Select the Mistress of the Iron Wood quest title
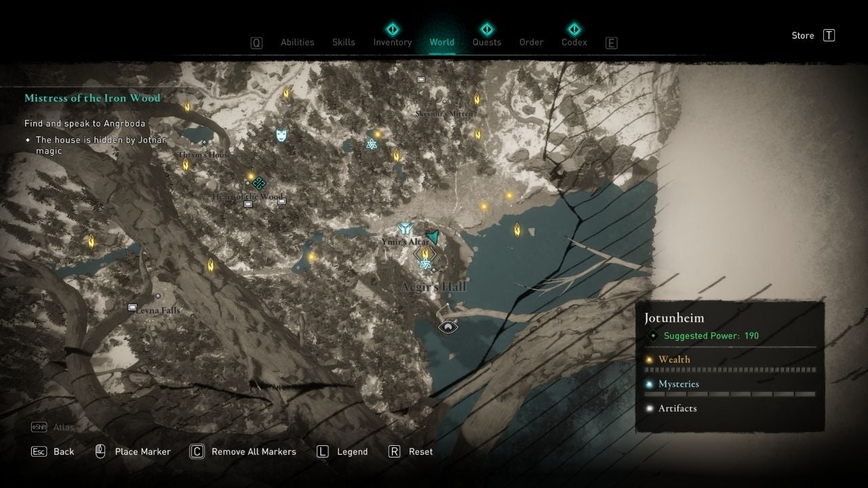The image size is (868, 488). [92, 98]
